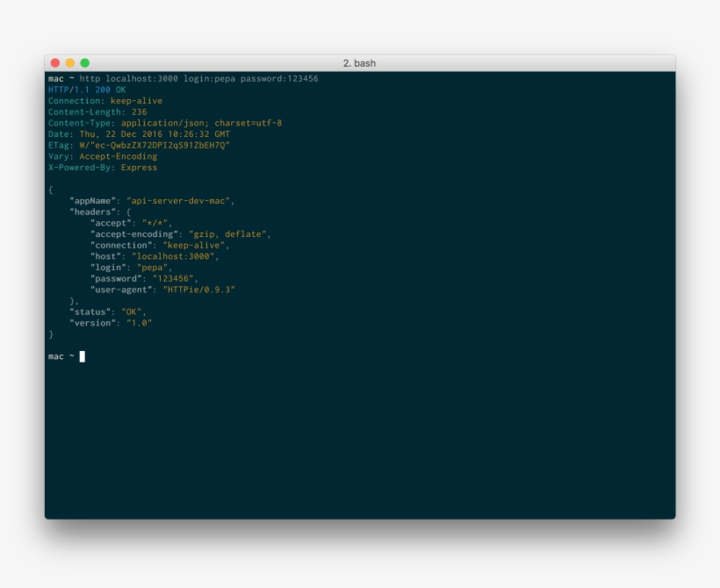720x588 pixels.
Task: Click the Date header 'Thu, 22 Dec 2016'
Action: pos(139,134)
